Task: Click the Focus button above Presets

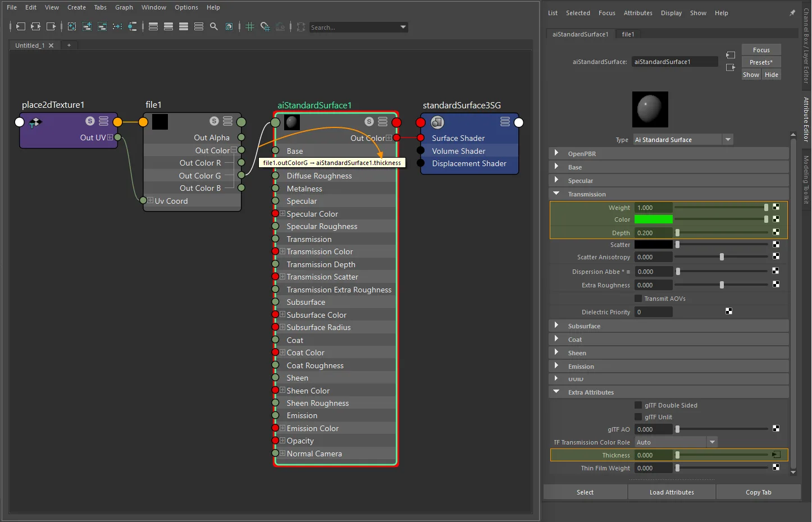Action: 761,50
